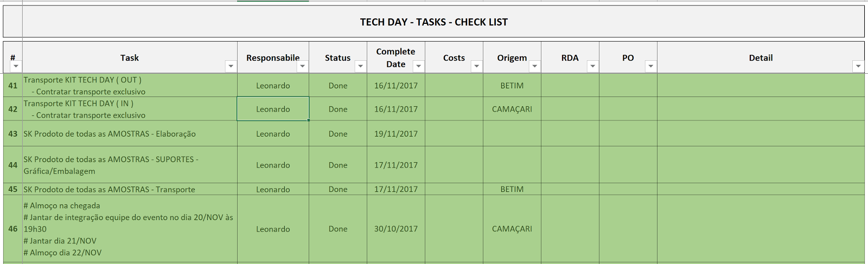Select the BETIM origem cell in row 45
Image resolution: width=868 pixels, height=264 pixels.
pos(512,189)
